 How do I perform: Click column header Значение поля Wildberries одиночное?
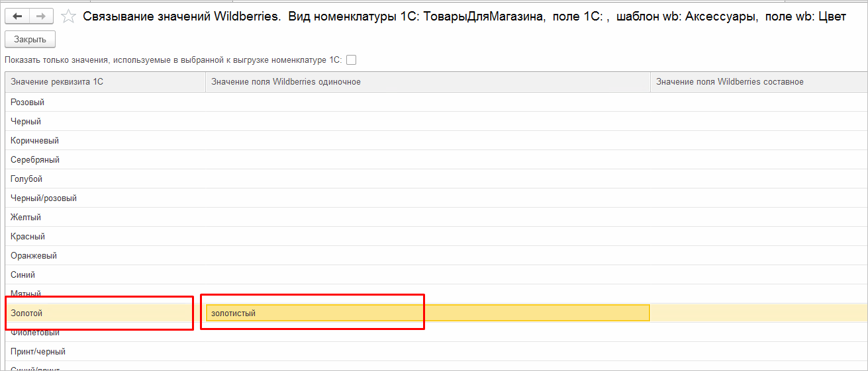coord(428,81)
